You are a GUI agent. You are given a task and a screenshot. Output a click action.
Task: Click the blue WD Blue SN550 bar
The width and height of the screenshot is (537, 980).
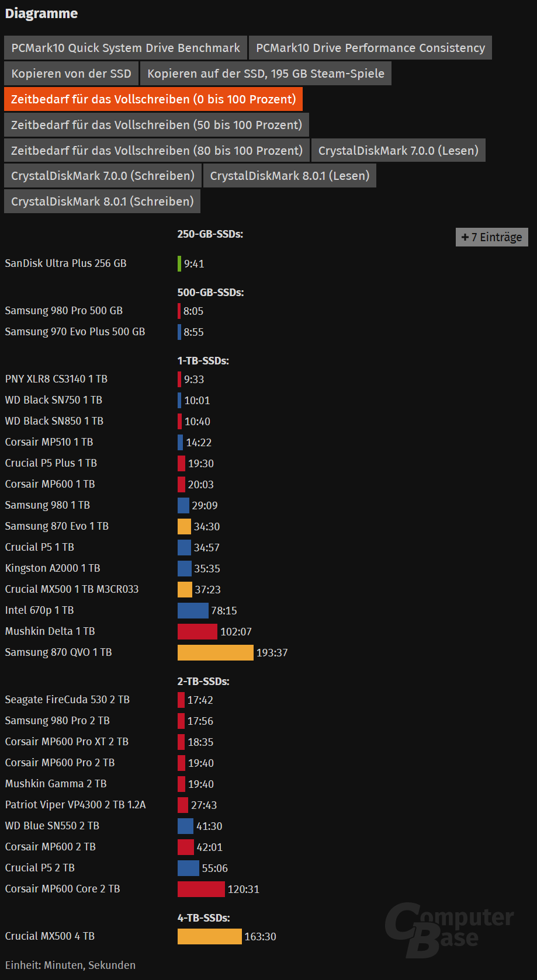185,826
